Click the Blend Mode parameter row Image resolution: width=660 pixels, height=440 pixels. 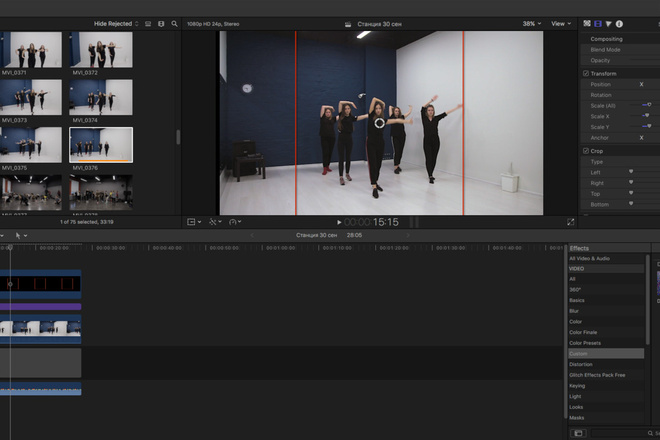click(x=620, y=50)
